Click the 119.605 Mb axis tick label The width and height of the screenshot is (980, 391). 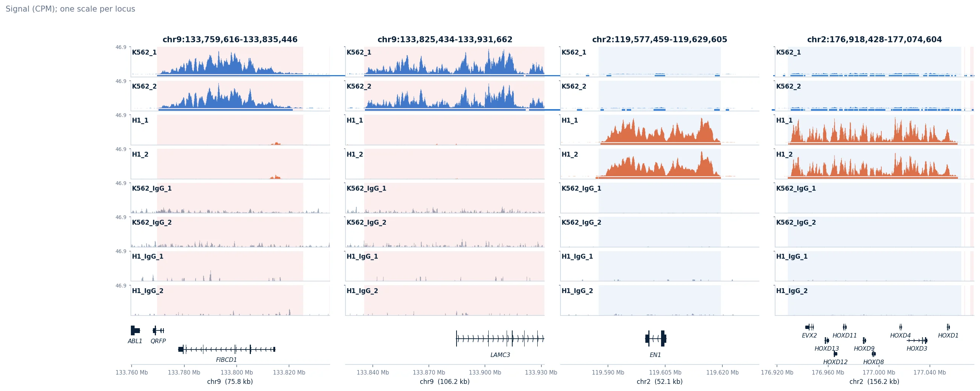point(666,373)
